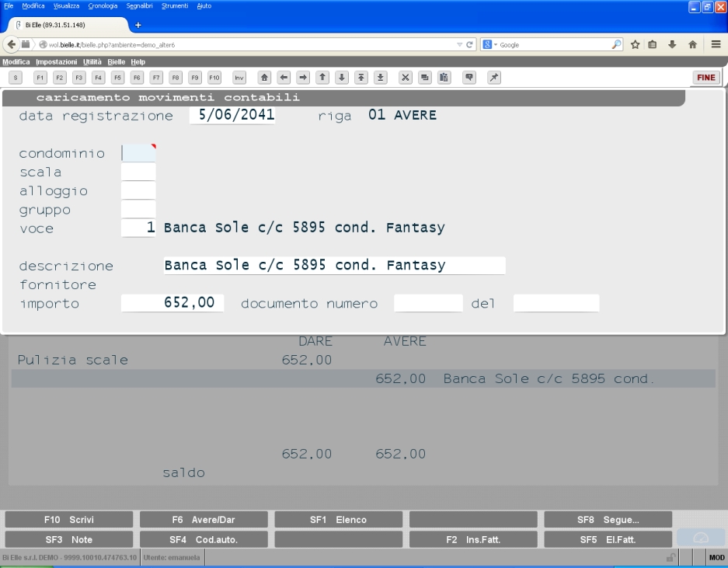Click the left arrow toolbar icon
This screenshot has height=568, width=728.
point(284,78)
